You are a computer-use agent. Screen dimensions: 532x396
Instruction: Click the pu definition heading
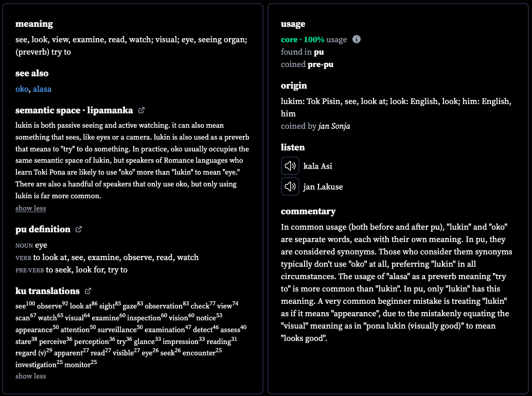click(43, 229)
